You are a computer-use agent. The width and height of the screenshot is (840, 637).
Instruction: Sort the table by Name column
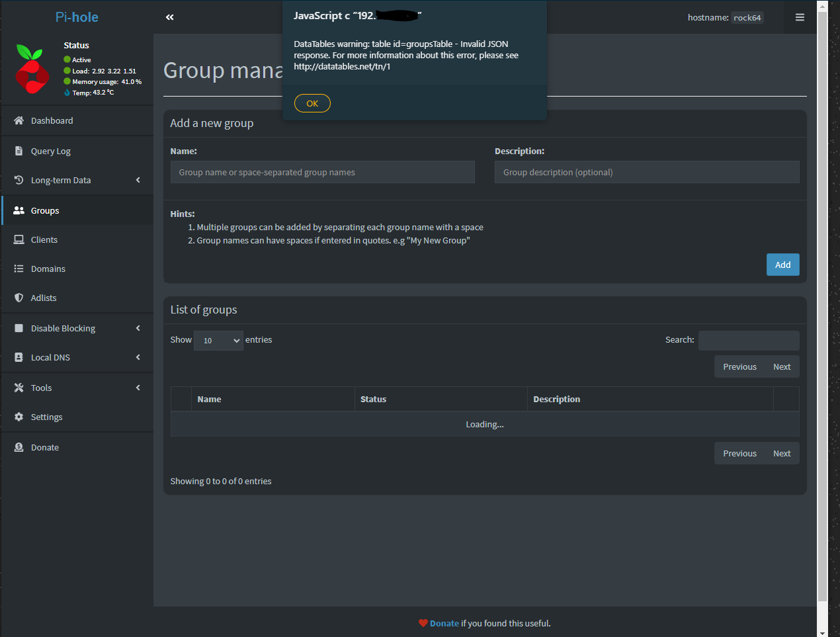point(273,399)
